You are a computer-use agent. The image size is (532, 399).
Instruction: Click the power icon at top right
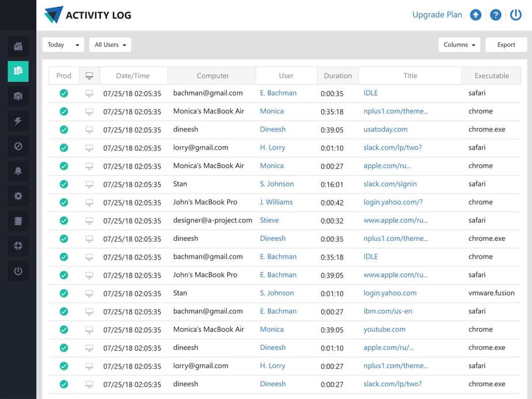click(x=515, y=14)
